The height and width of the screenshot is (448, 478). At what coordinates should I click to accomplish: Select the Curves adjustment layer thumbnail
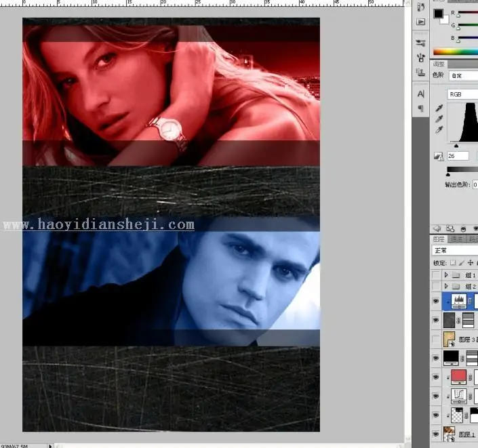(x=459, y=396)
